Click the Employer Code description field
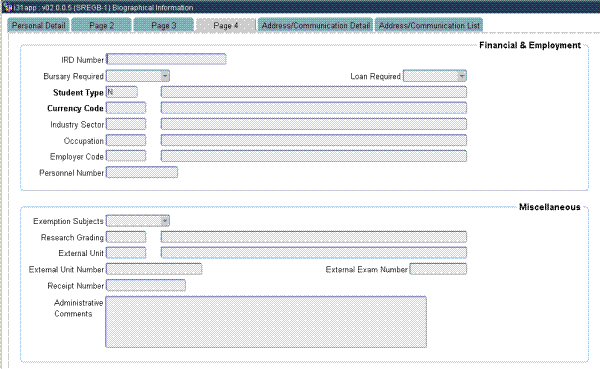The height and width of the screenshot is (369, 600). pos(314,156)
